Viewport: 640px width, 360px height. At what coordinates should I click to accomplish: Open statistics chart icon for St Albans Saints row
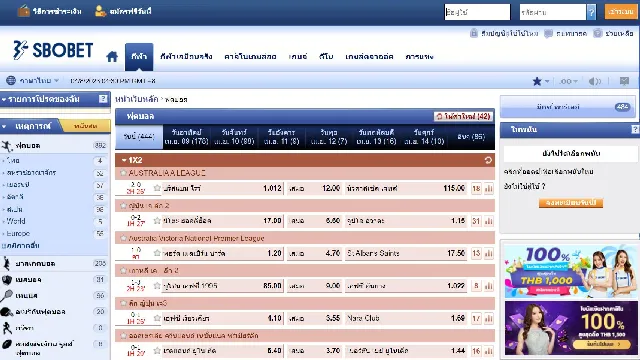click(x=489, y=253)
